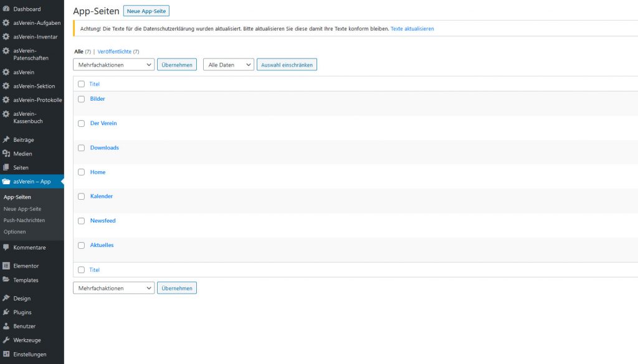Open the Home app page
Screen dimensions: 638x364
(98, 172)
